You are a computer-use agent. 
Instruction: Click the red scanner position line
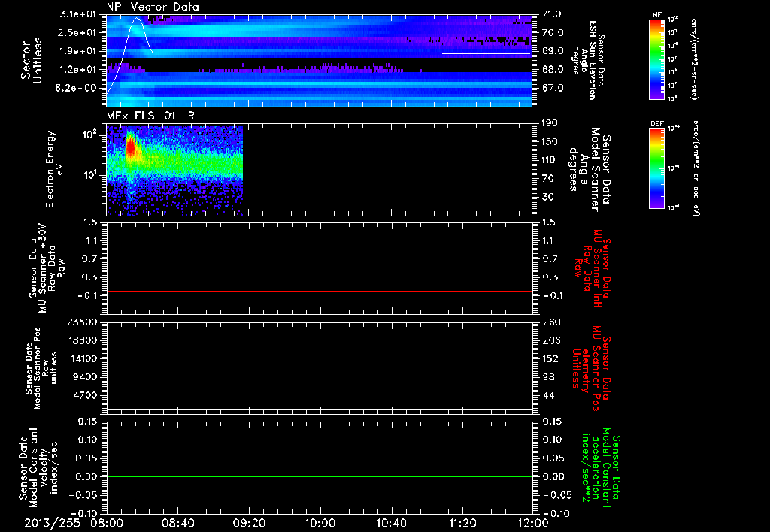tap(320, 382)
